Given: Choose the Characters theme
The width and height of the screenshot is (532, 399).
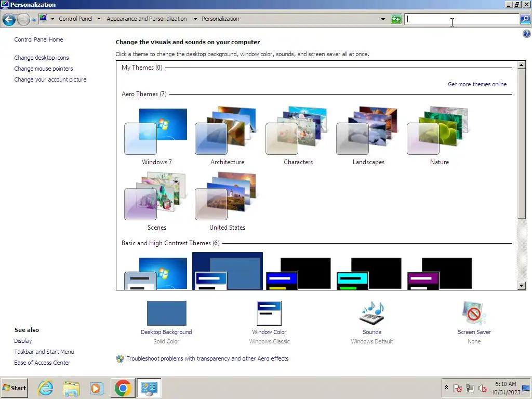Looking at the screenshot, I should pyautogui.click(x=298, y=136).
